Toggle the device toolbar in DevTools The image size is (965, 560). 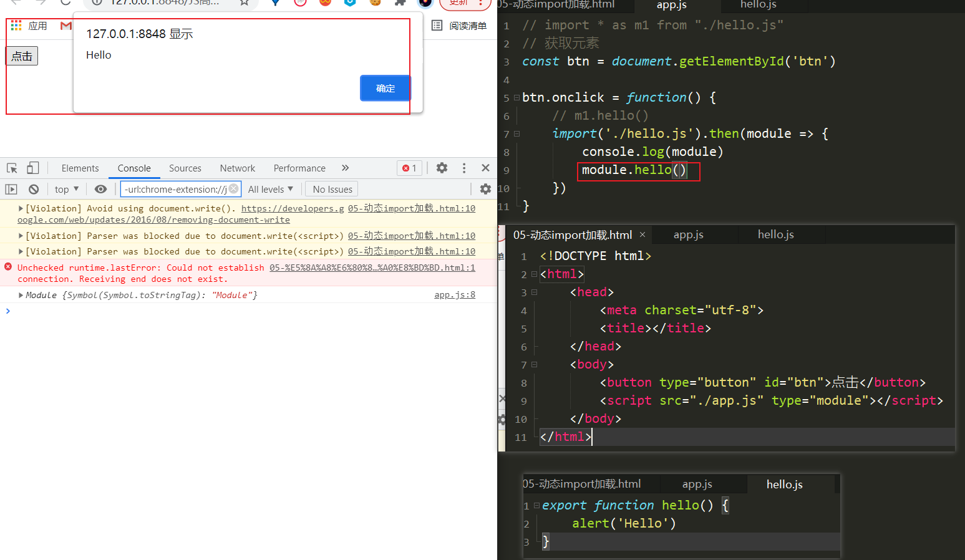point(33,168)
